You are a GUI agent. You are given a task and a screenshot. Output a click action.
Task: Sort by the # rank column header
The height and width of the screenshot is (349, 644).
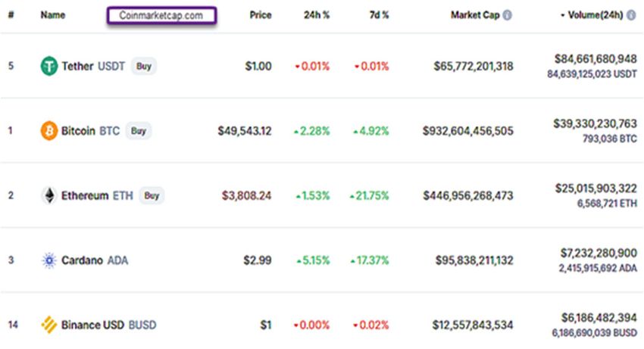tap(11, 15)
